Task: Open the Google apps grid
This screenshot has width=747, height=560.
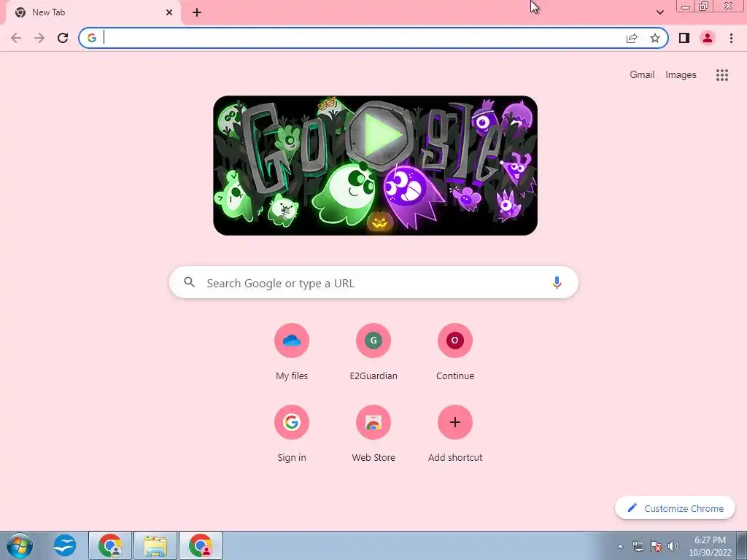Action: coord(721,75)
